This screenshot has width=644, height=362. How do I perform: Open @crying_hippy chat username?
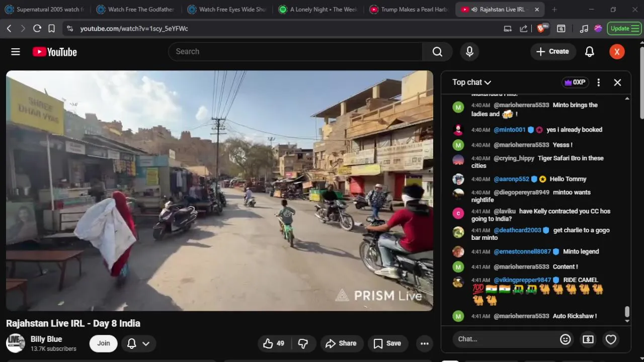(x=514, y=158)
